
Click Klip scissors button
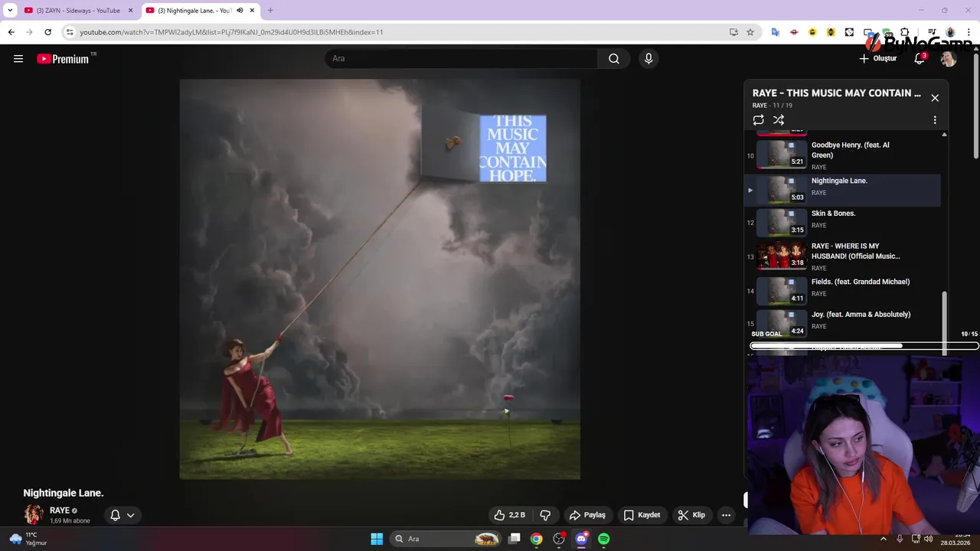point(691,515)
